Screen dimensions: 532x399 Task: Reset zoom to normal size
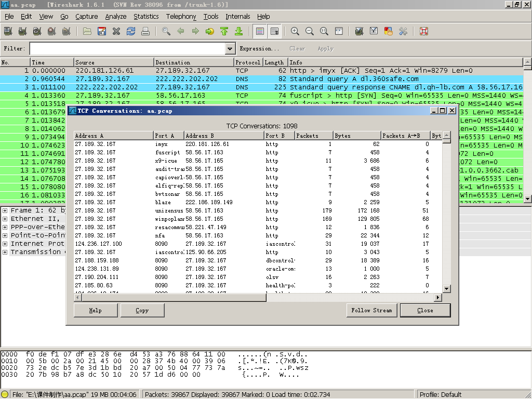324,32
